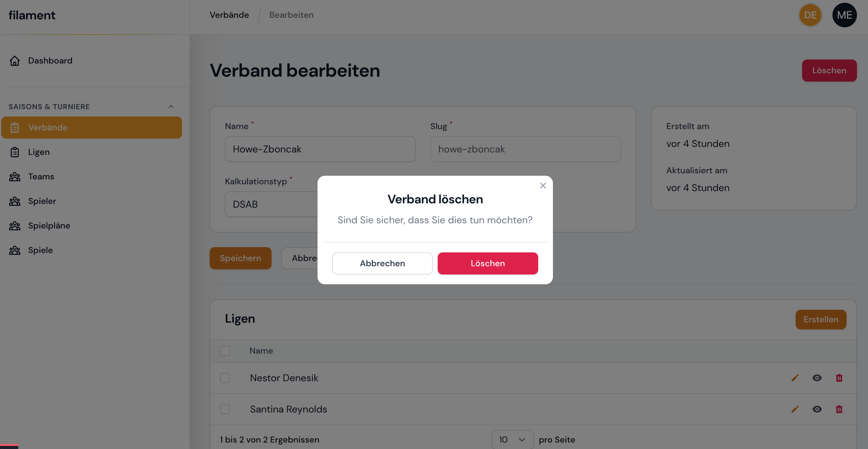Show the Nestor Denesik eye preview icon
The image size is (868, 449).
817,378
